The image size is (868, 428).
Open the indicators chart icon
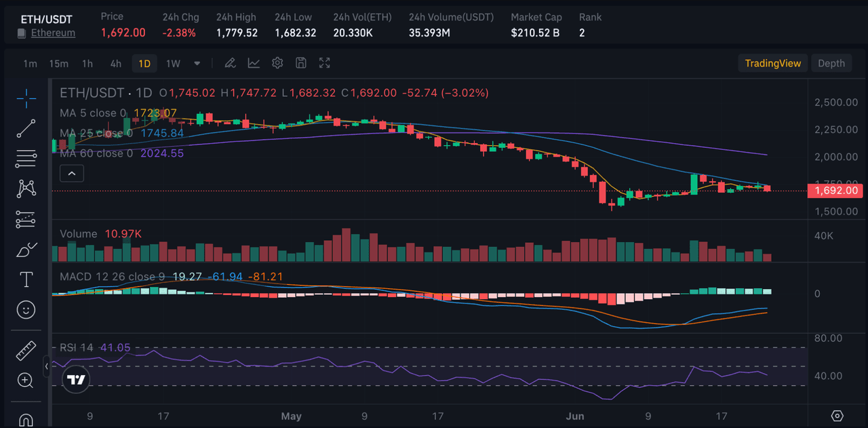click(254, 63)
